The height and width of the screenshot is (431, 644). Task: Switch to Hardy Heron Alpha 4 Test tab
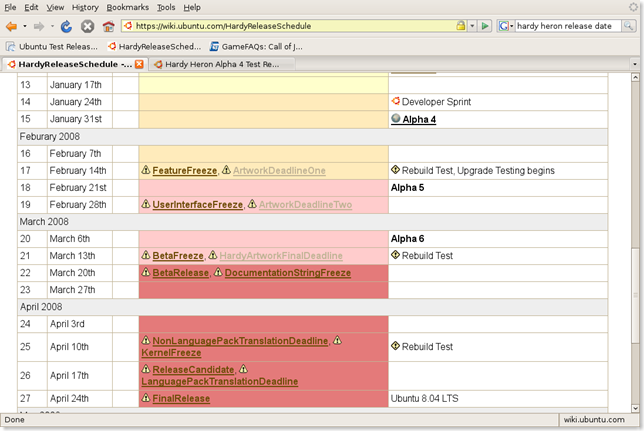click(x=221, y=64)
